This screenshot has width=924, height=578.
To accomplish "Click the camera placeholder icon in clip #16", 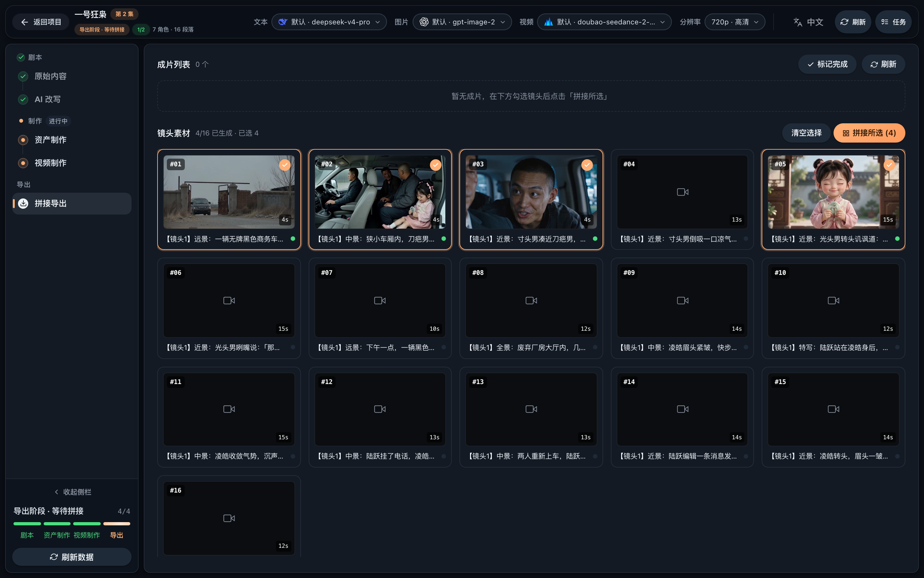I will (x=229, y=518).
